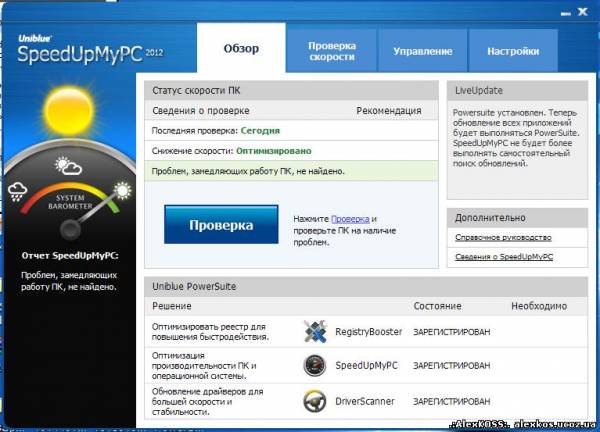Click the Необходимо column header
The width and height of the screenshot is (600, 432).
(539, 306)
